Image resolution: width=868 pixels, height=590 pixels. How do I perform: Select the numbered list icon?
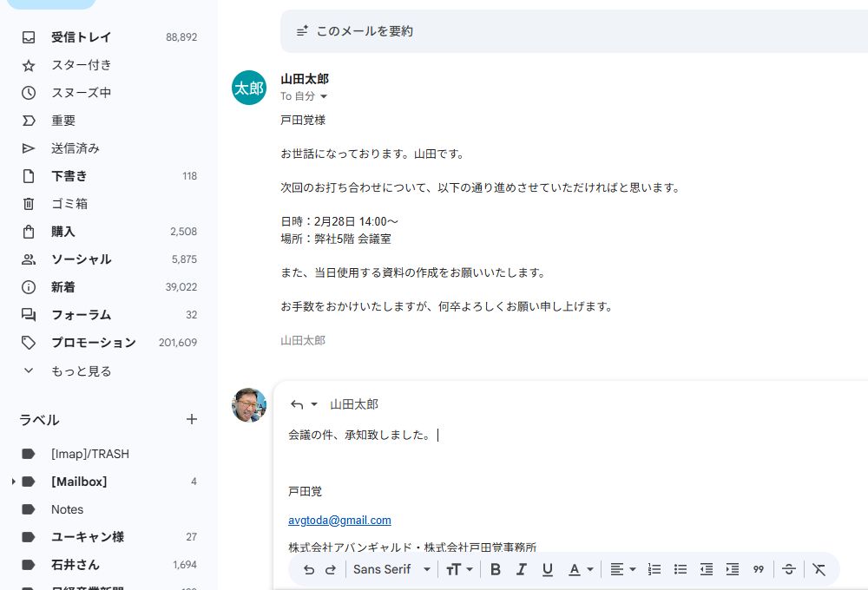click(x=654, y=569)
